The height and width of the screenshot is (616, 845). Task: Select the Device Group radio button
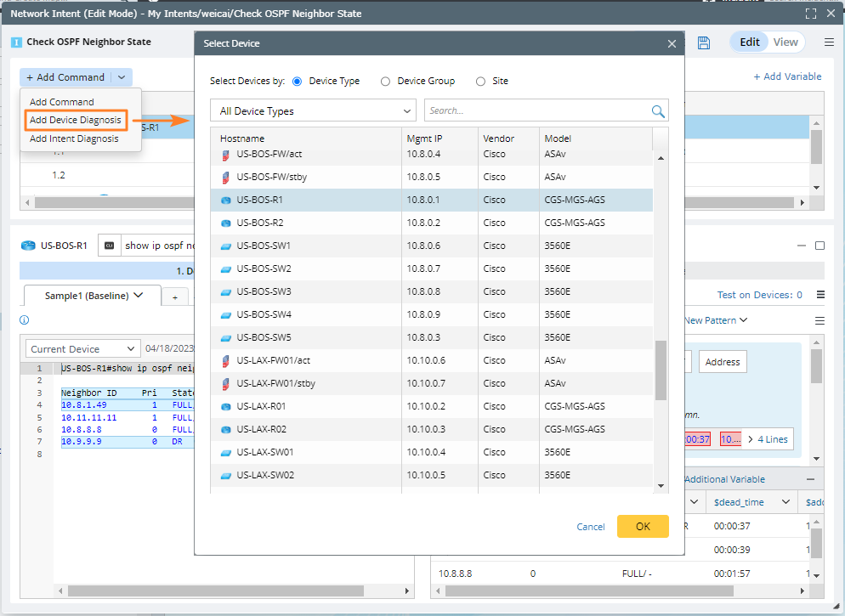(x=385, y=82)
